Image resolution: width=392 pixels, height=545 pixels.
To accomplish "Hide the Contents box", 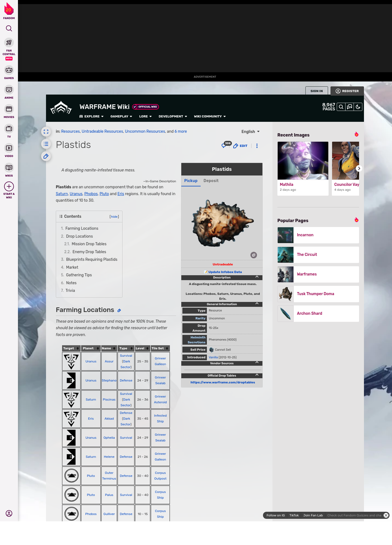I will (x=114, y=217).
